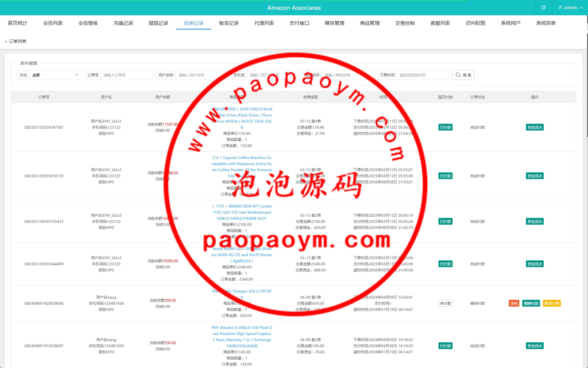Go to 系统菜单 tab
Image resolution: width=588 pixels, height=368 pixels.
click(x=546, y=23)
